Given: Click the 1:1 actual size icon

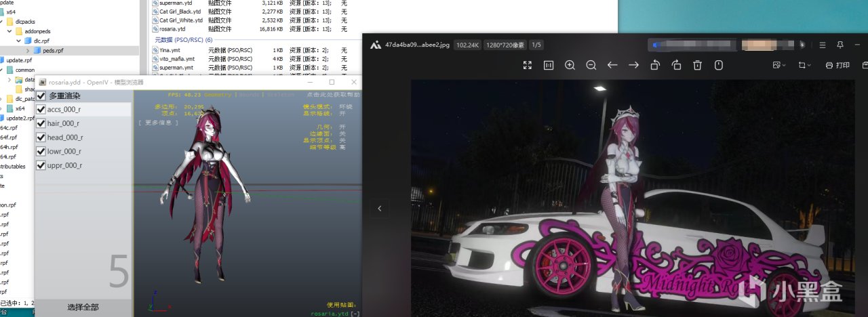Looking at the screenshot, I should [549, 65].
